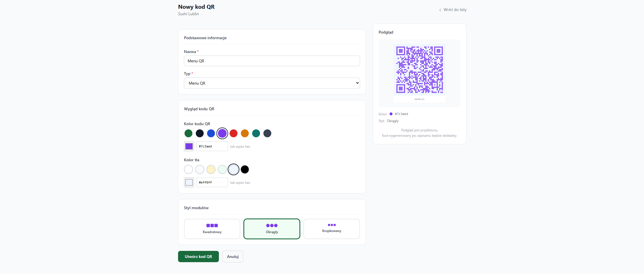Choose the black background color swatch

(x=245, y=169)
